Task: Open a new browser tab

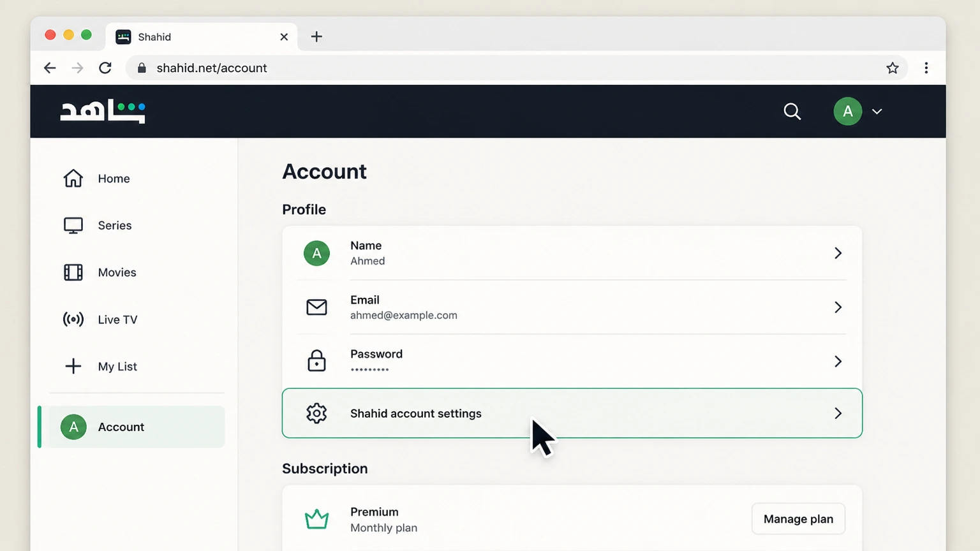Action: 316,37
